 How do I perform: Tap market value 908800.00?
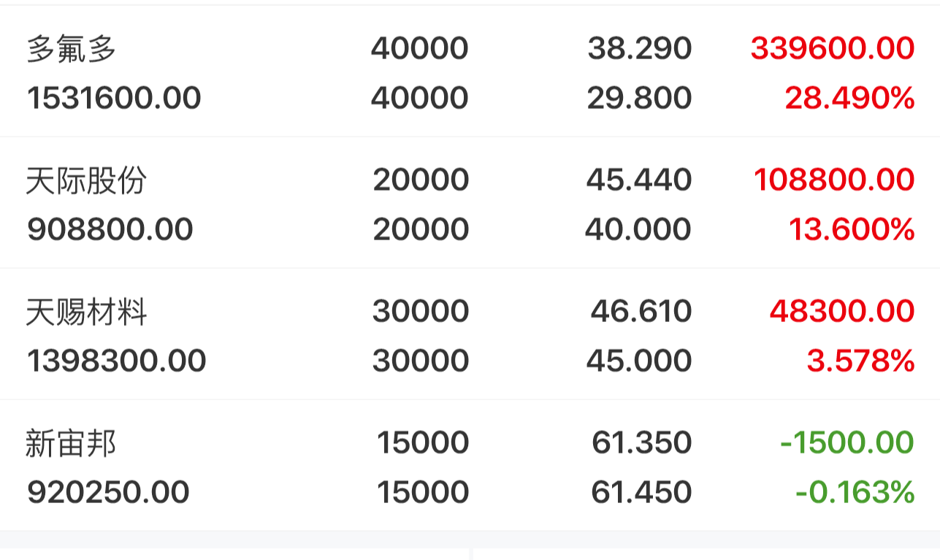[x=110, y=229]
